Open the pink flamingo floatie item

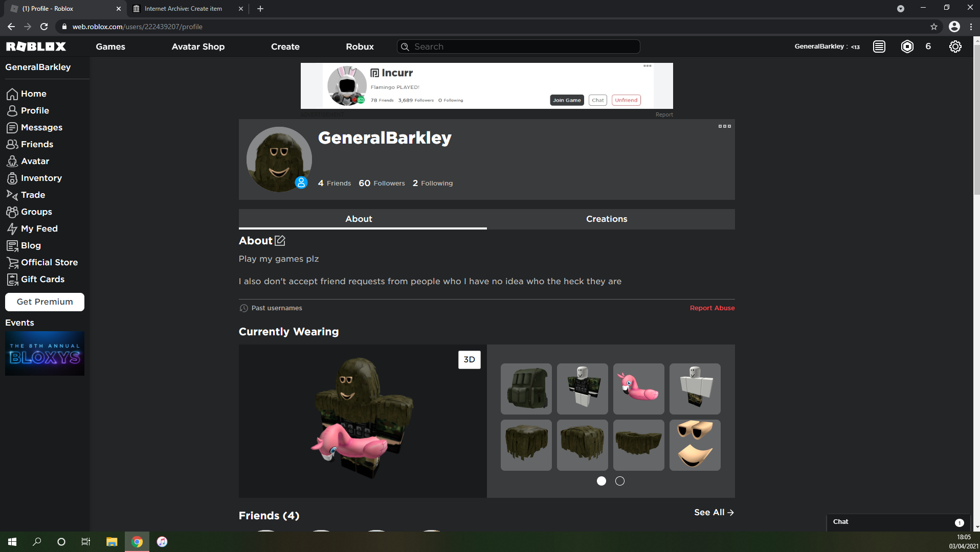coord(638,389)
